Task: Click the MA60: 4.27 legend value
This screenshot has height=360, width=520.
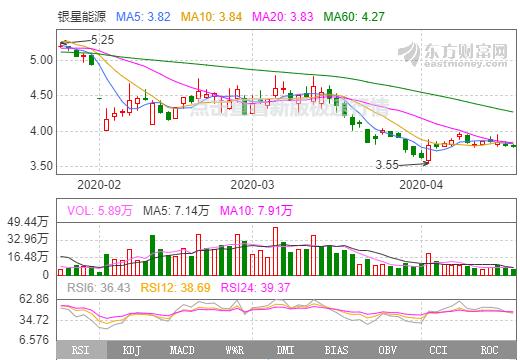Action: tap(354, 17)
